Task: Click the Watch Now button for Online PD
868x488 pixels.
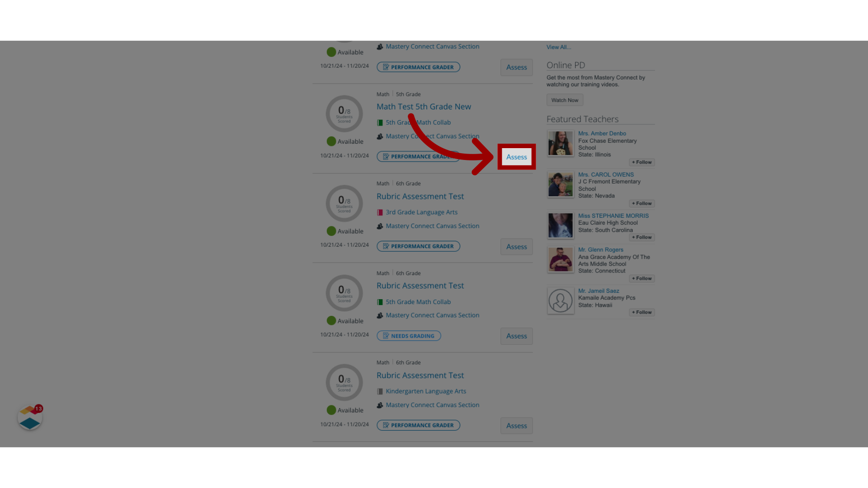Action: pos(565,99)
